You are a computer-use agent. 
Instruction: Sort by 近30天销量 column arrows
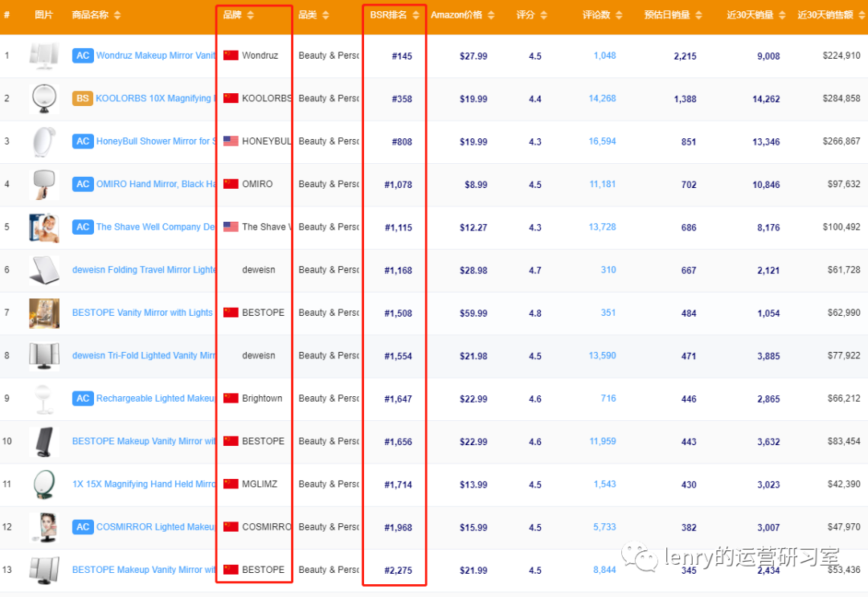click(782, 15)
